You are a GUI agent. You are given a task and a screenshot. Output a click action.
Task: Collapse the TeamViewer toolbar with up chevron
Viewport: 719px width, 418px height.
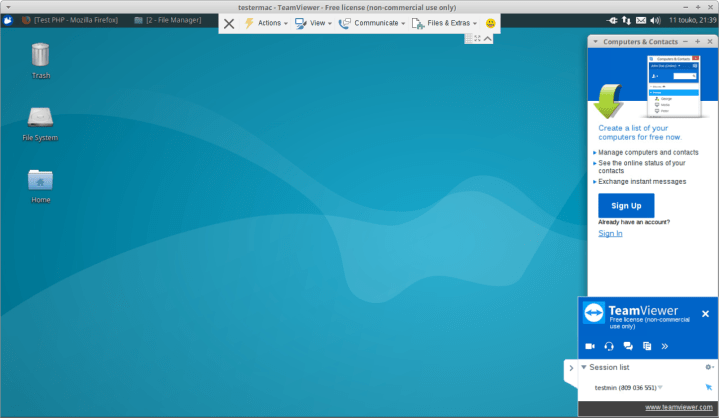coord(488,38)
